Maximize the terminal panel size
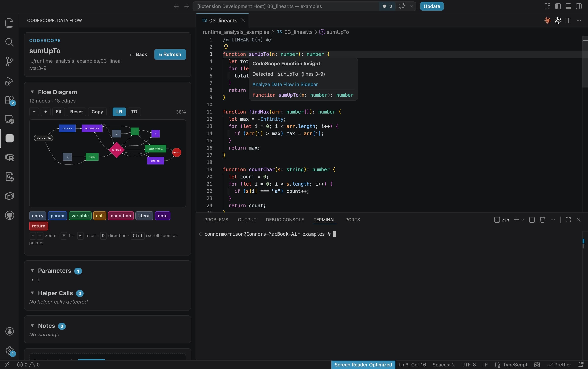The width and height of the screenshot is (588, 369). (x=568, y=220)
